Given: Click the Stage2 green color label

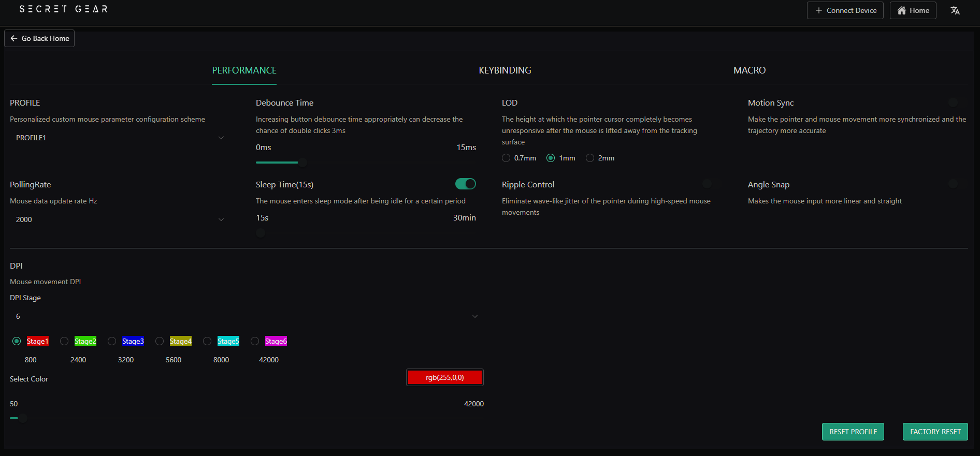Looking at the screenshot, I should 85,341.
